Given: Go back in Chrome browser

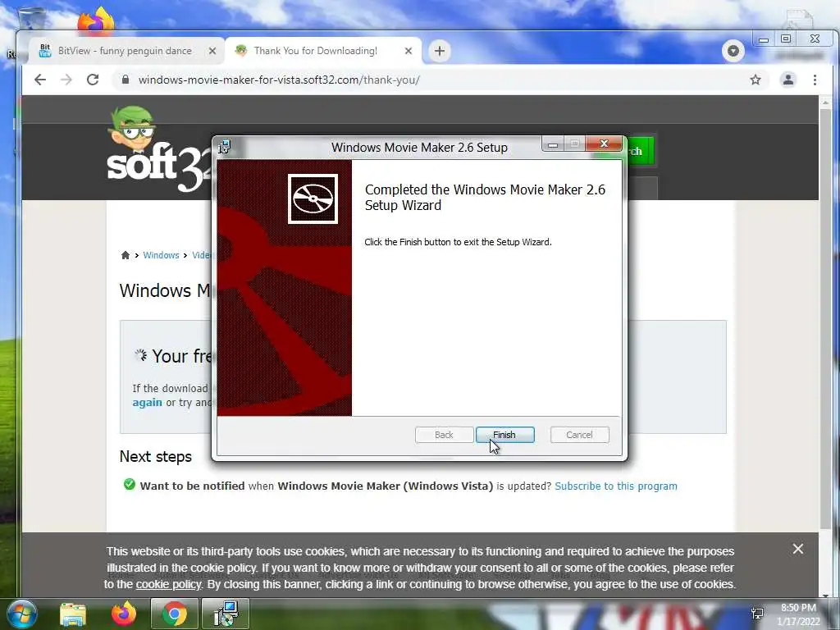Looking at the screenshot, I should (x=40, y=80).
